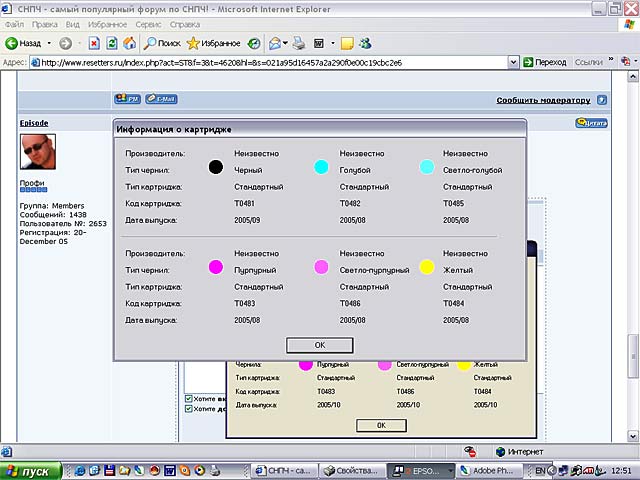
Task: Click Сообщить модератору link
Action: pos(543,100)
